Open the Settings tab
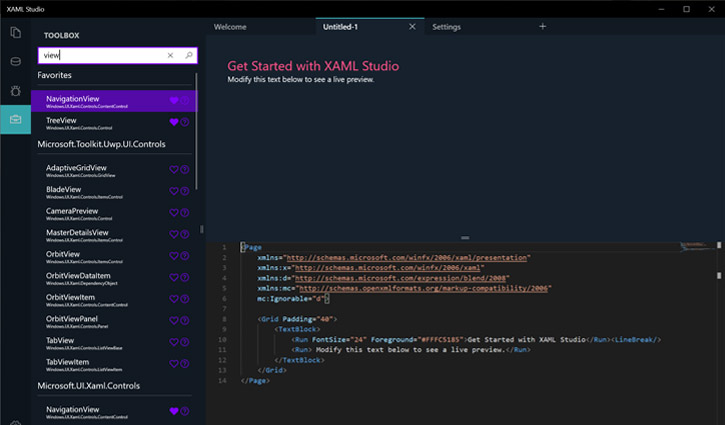725x425 pixels. (x=446, y=27)
